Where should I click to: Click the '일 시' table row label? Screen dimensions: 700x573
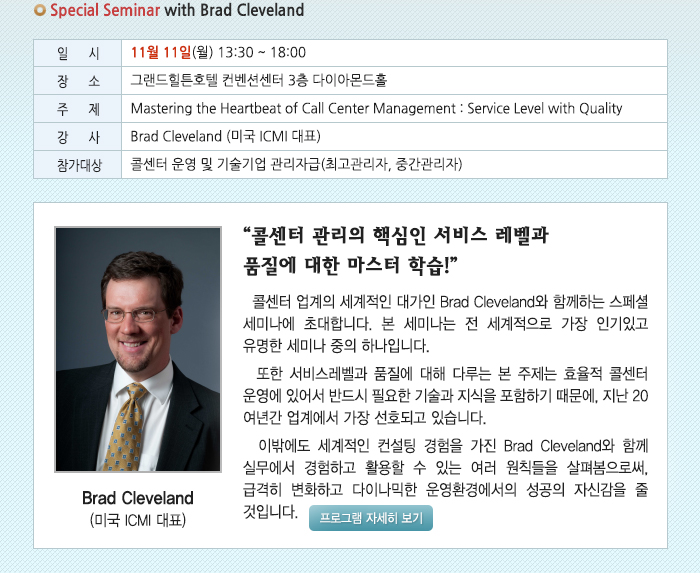78,53
